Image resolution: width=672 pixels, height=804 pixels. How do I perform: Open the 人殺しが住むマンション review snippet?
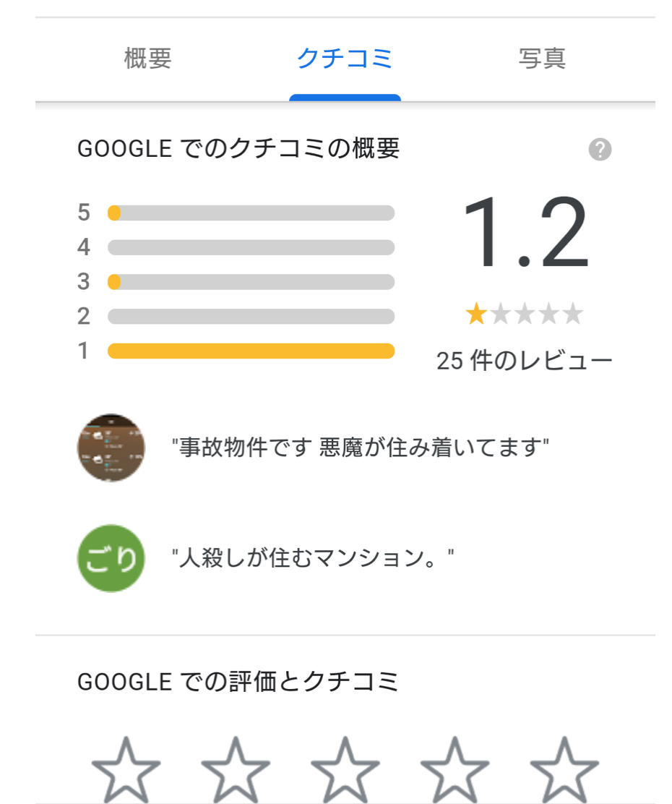point(313,557)
